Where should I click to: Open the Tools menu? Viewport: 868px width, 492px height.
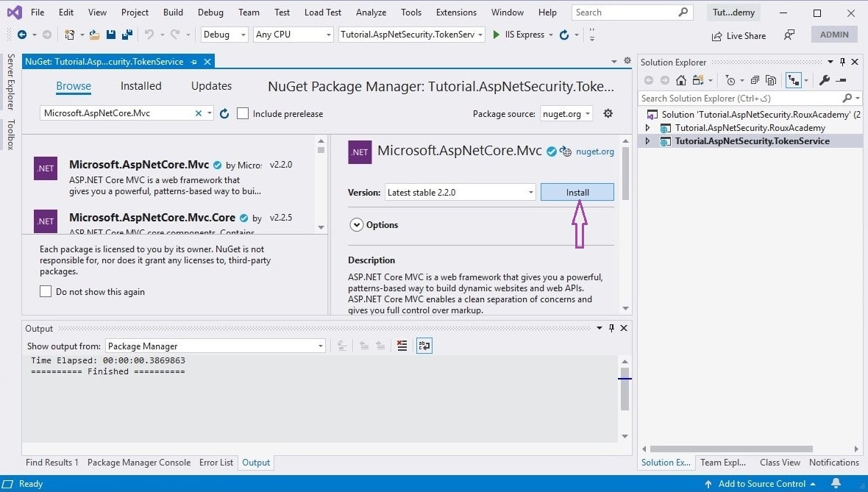coord(410,12)
